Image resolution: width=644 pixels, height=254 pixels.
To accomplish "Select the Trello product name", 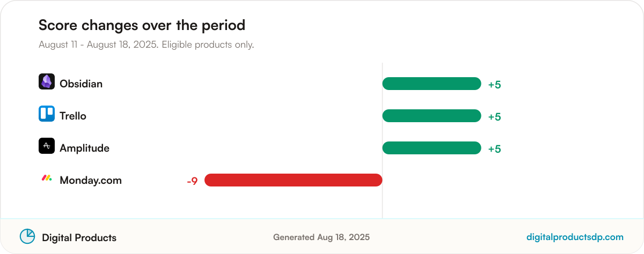I will [73, 116].
